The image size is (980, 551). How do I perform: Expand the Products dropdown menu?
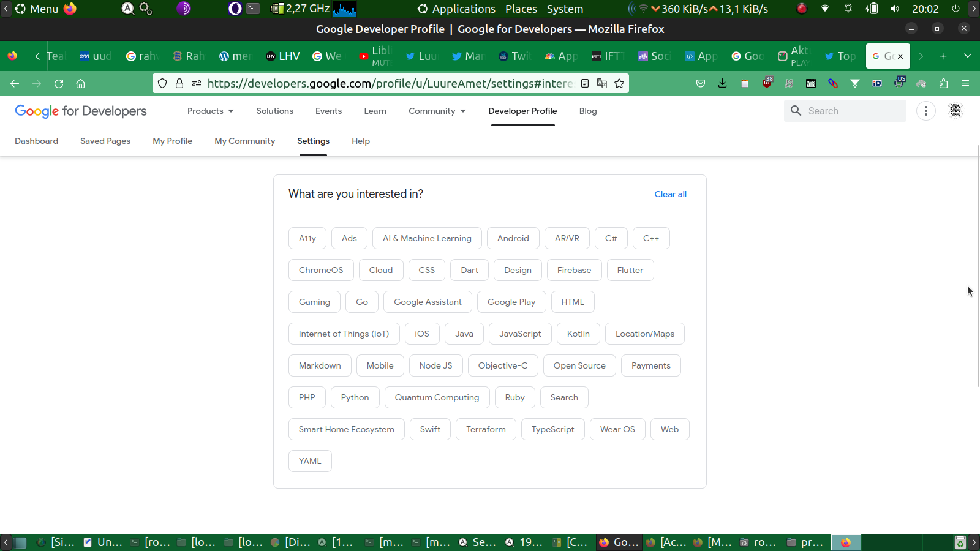click(211, 111)
